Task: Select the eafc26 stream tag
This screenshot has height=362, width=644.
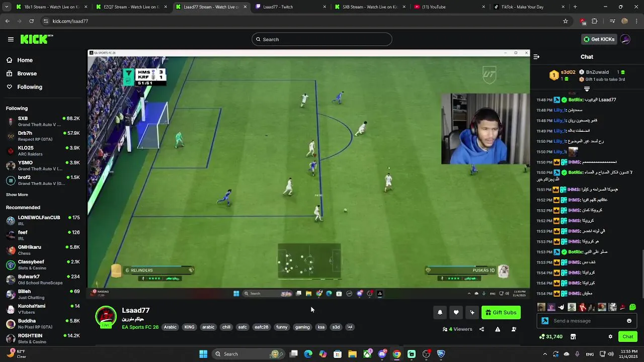Action: point(261,327)
